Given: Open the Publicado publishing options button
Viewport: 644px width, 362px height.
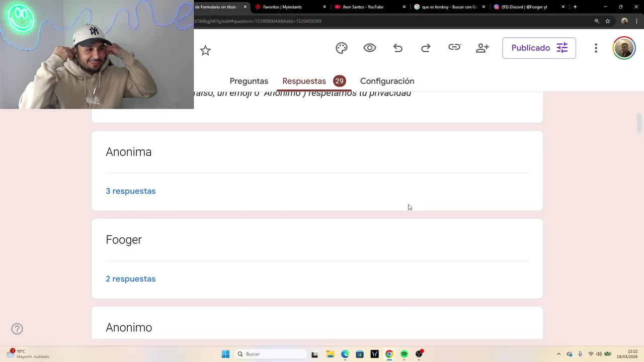Looking at the screenshot, I should point(539,48).
